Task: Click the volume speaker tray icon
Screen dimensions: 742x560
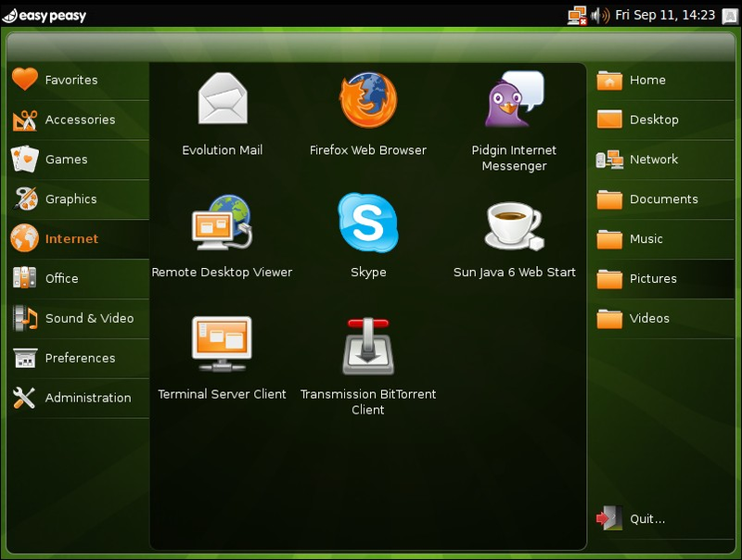Action: 599,15
